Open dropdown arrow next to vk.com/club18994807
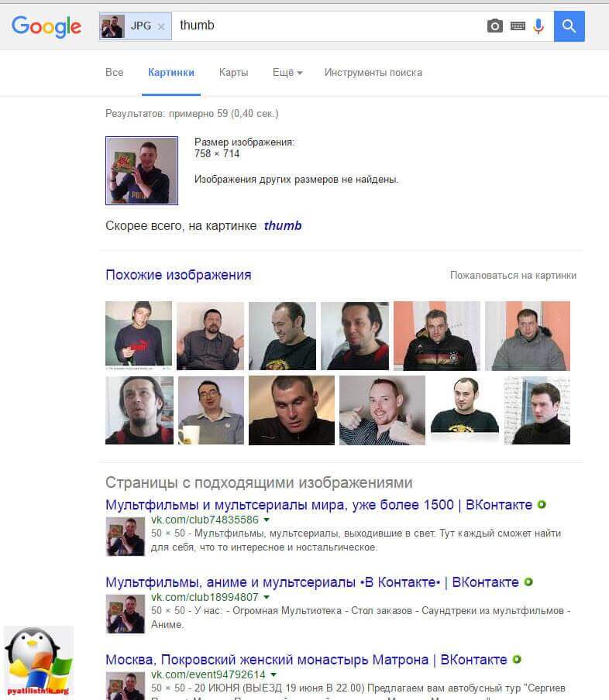 pos(267,597)
